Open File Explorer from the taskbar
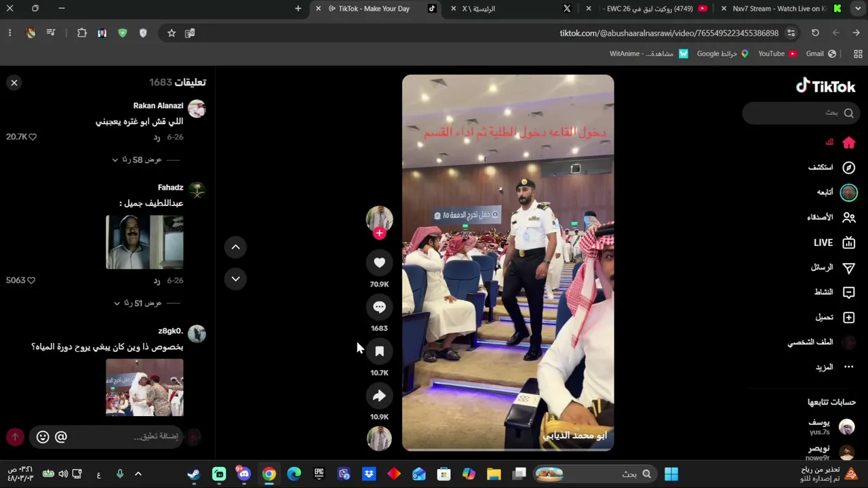Screen dimensions: 868x488 coord(494,474)
